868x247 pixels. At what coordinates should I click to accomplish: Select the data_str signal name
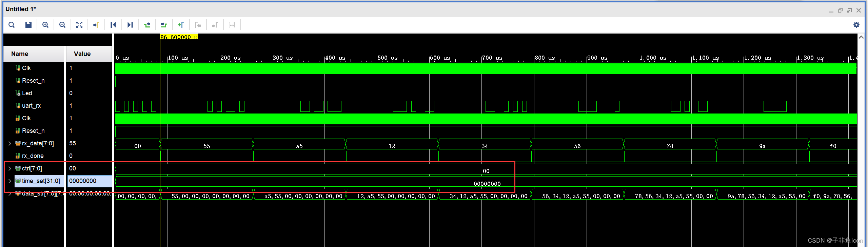[x=42, y=193]
